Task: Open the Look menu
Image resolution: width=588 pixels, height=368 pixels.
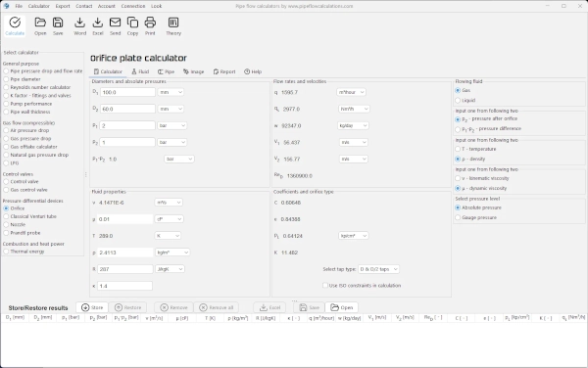Action: click(157, 6)
